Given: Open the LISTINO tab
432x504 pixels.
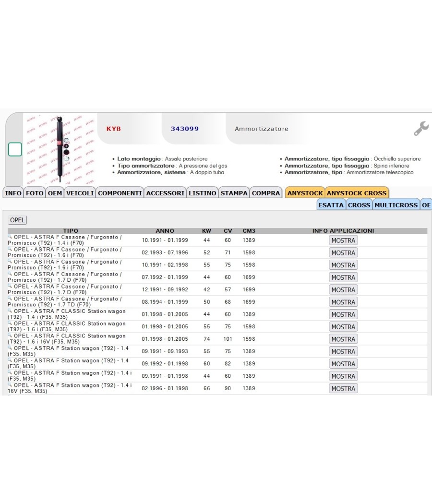Looking at the screenshot, I should (x=203, y=193).
